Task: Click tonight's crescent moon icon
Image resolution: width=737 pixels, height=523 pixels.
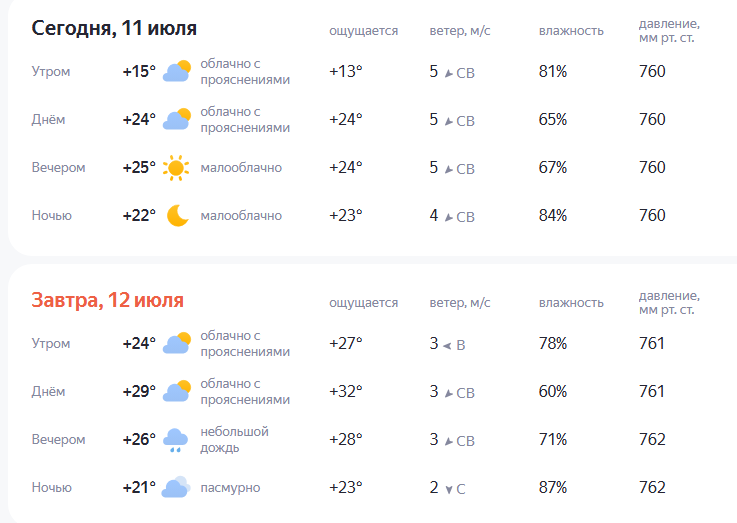Action: [177, 216]
